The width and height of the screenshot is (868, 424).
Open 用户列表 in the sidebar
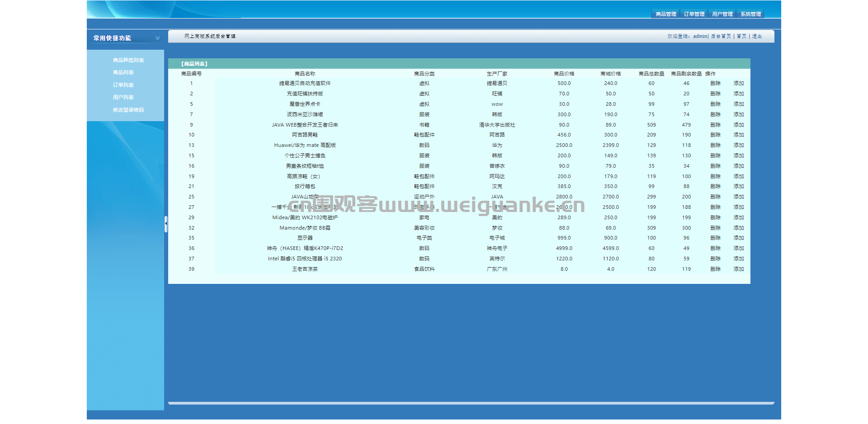pos(123,97)
